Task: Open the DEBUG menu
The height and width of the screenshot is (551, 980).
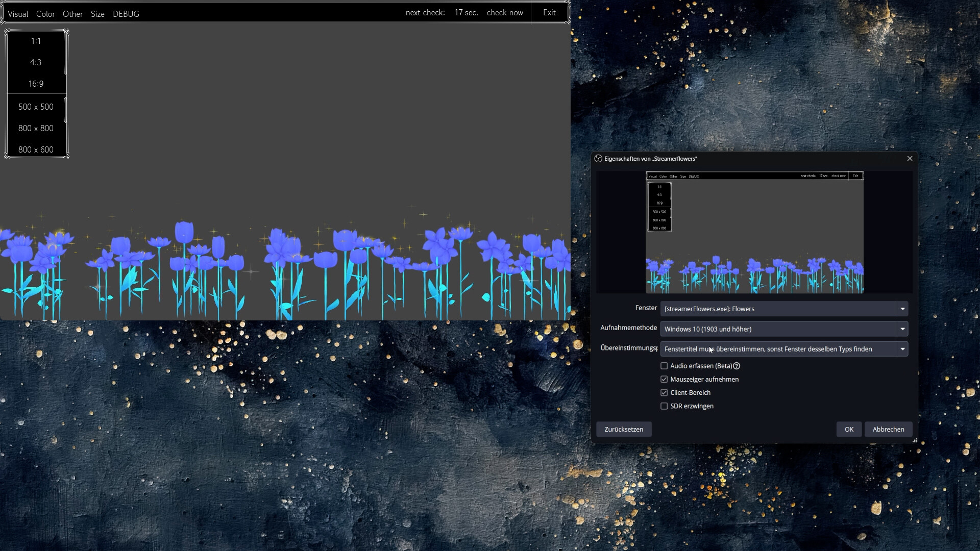Action: [x=126, y=14]
